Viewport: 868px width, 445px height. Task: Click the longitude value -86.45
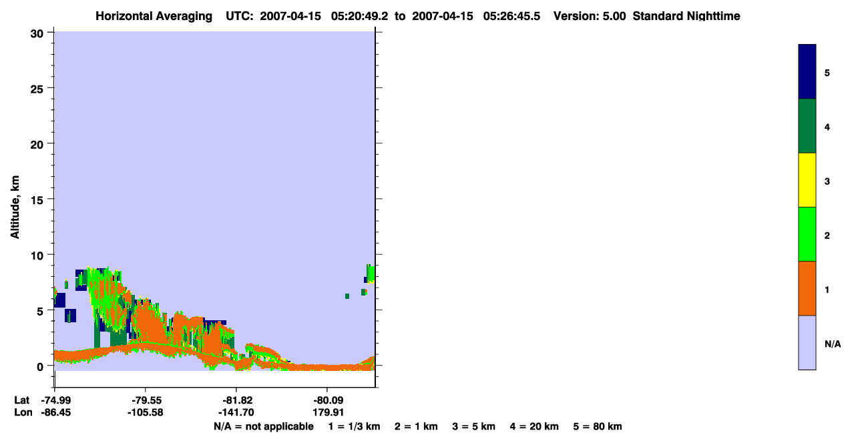tap(55, 412)
